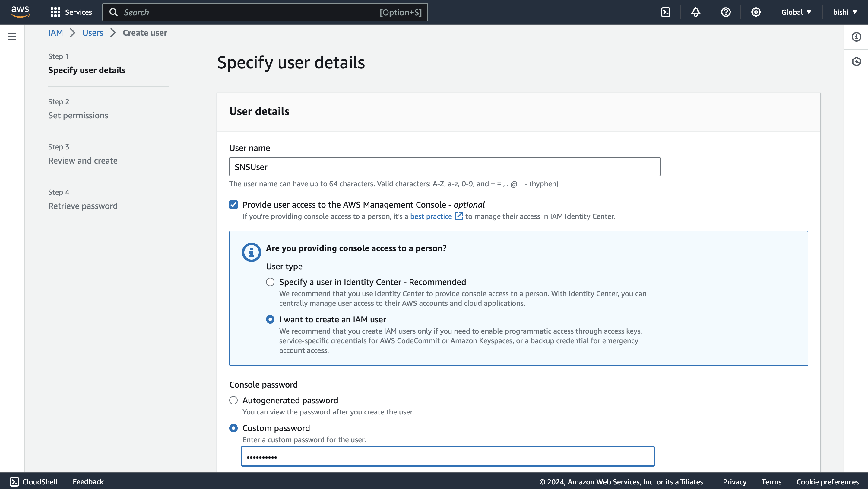This screenshot has width=868, height=489.
Task: Select Specify a user in Identity Center
Action: [x=270, y=282]
